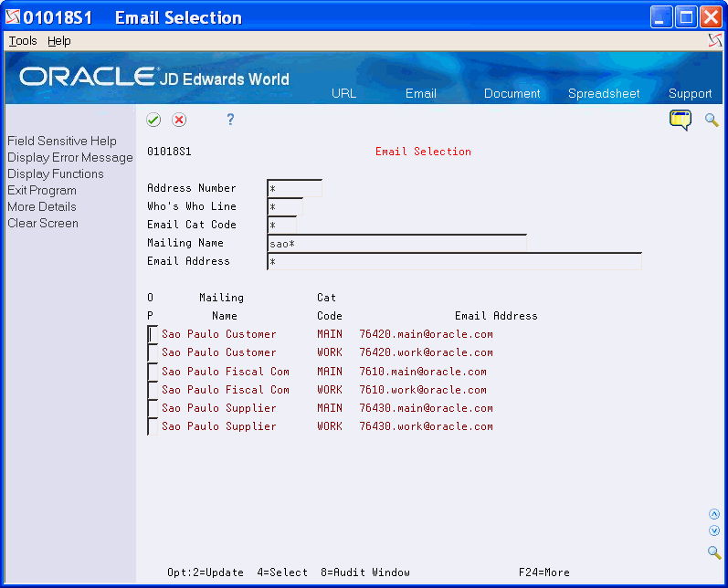Image resolution: width=728 pixels, height=588 pixels.
Task: Click option field for Sao Paulo Customer MAIN
Action: click(x=153, y=334)
